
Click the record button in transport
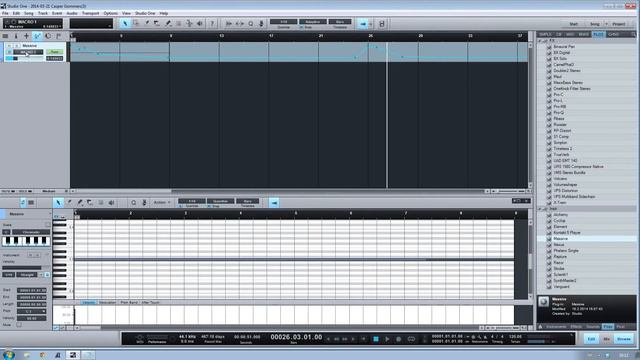[398, 339]
